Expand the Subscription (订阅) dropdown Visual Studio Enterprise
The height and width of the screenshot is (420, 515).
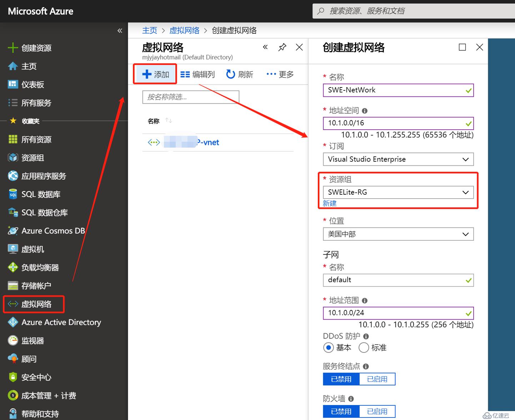pyautogui.click(x=398, y=159)
